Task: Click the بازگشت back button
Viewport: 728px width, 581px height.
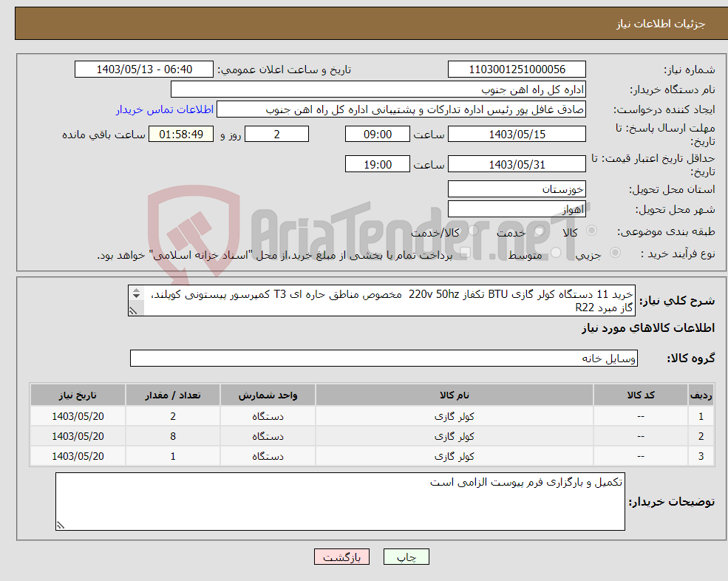Action: [x=341, y=557]
